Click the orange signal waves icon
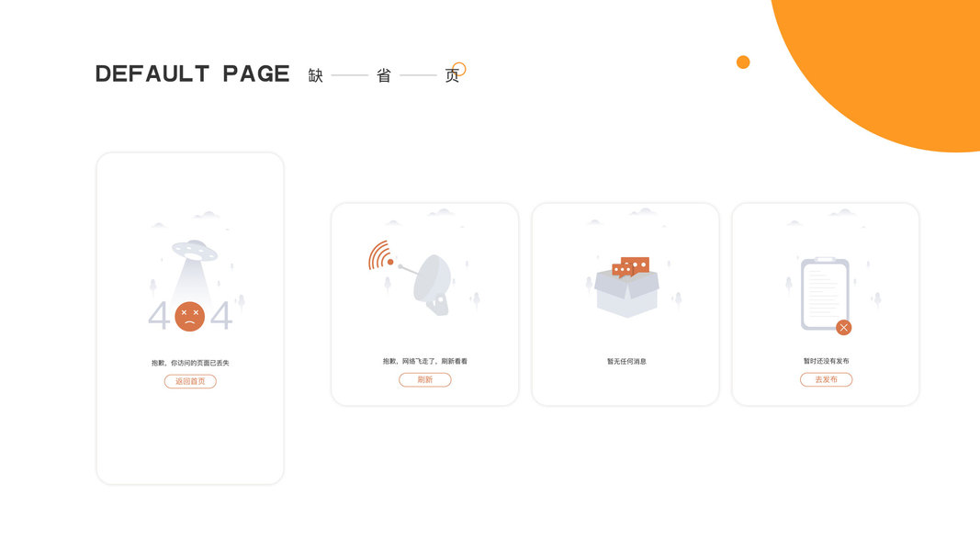This screenshot has width=980, height=551. tap(380, 255)
